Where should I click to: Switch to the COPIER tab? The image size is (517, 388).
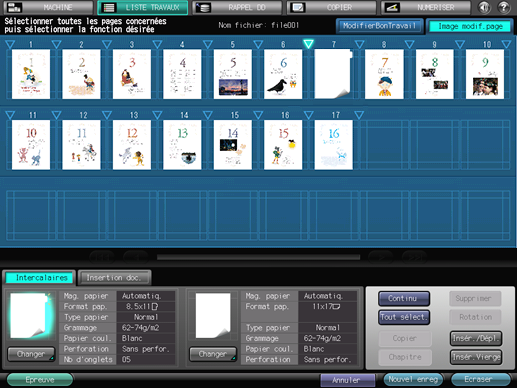click(x=331, y=7)
